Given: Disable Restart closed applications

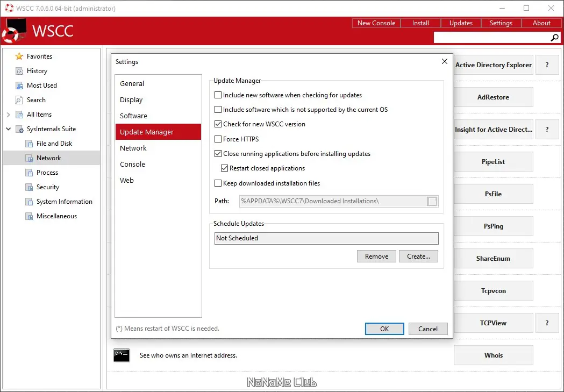Looking at the screenshot, I should [225, 168].
